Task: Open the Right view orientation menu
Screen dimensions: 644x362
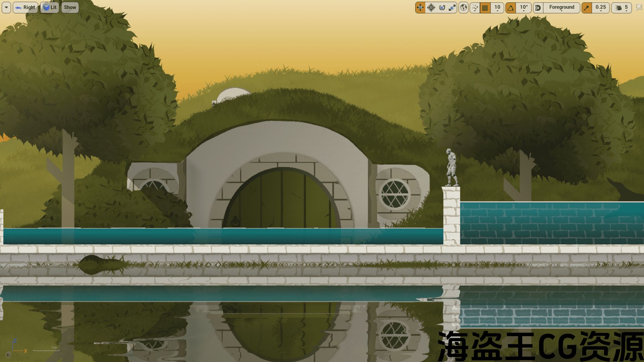Action: [x=25, y=7]
